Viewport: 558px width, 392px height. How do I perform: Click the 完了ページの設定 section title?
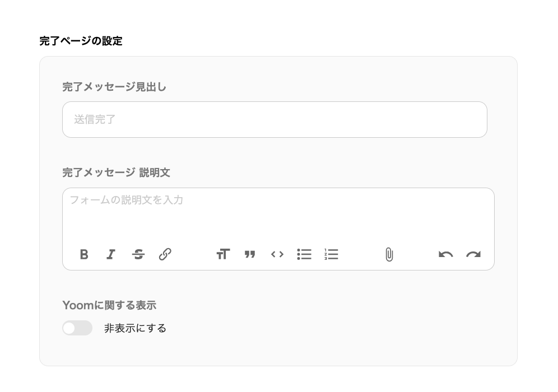81,41
